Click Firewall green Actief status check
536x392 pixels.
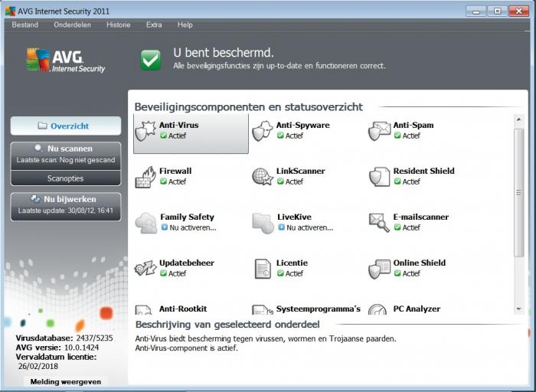click(x=163, y=181)
